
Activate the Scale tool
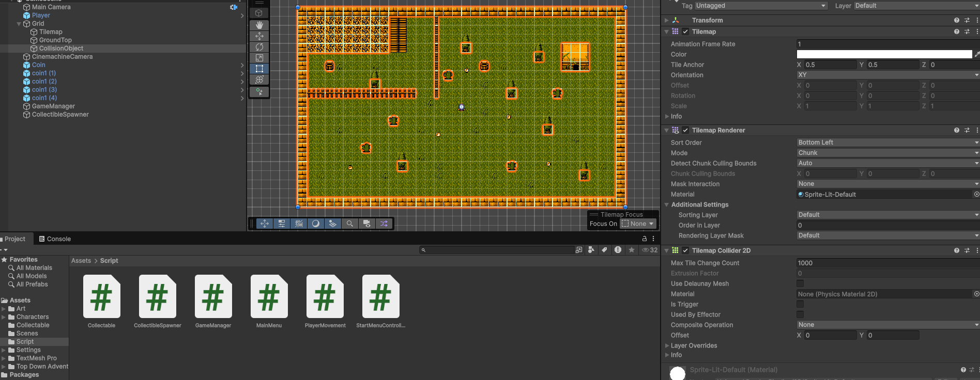coord(259,58)
